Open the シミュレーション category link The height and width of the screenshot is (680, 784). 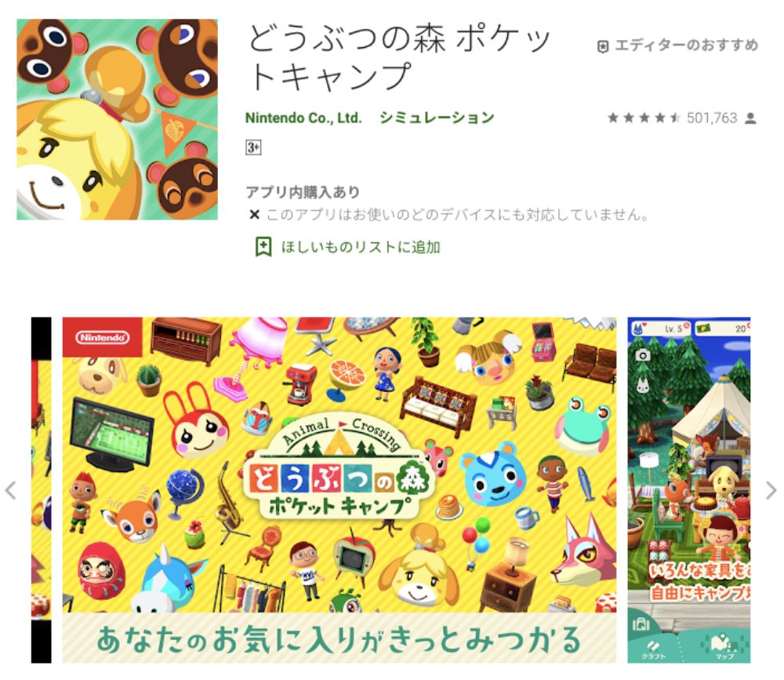click(437, 118)
